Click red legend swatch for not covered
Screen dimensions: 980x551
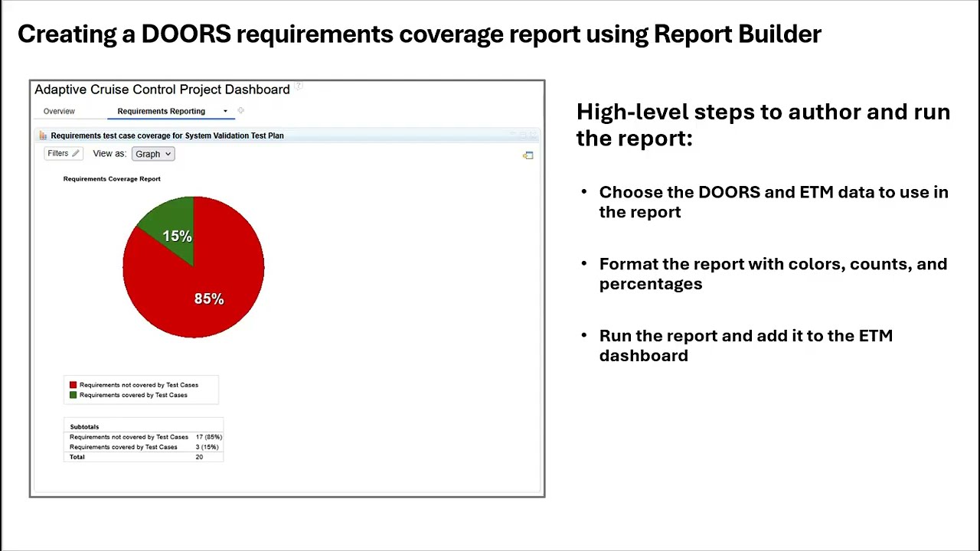point(73,385)
